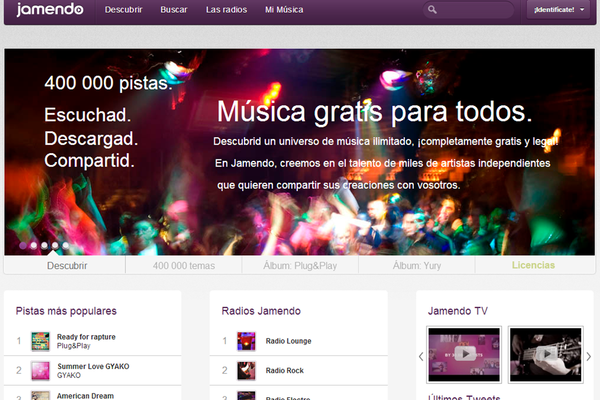Open the American Dream track
This screenshot has width=600, height=400.
(x=85, y=396)
